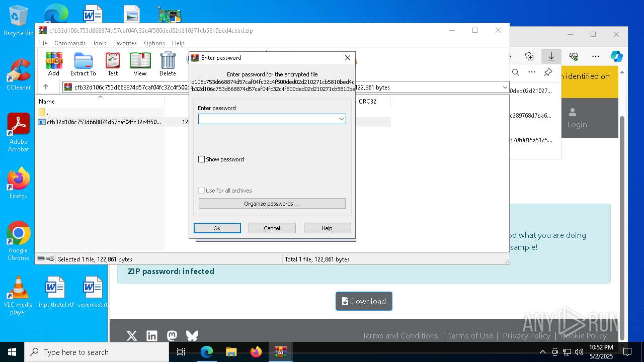Open Firefox from the taskbar
The width and height of the screenshot is (644, 362).
(256, 352)
